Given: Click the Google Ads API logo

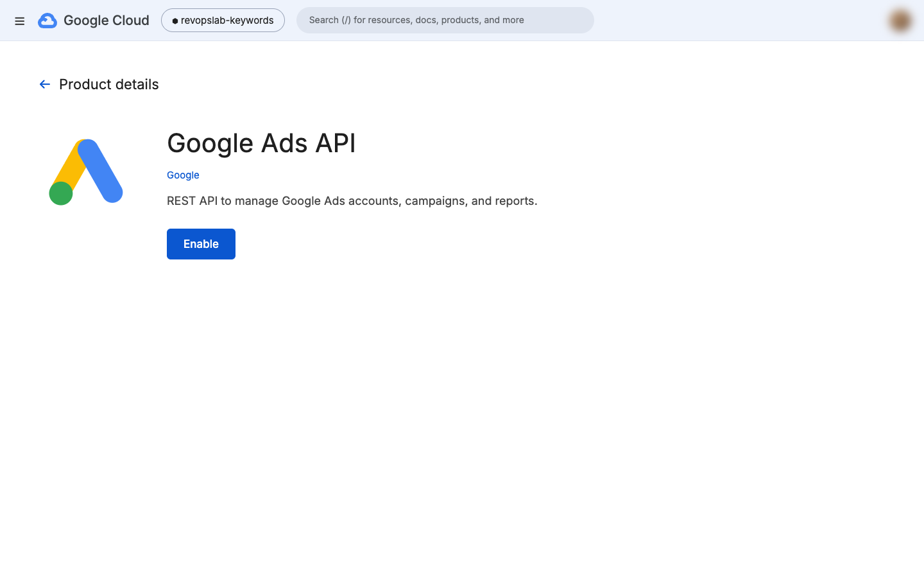Looking at the screenshot, I should click(x=86, y=171).
